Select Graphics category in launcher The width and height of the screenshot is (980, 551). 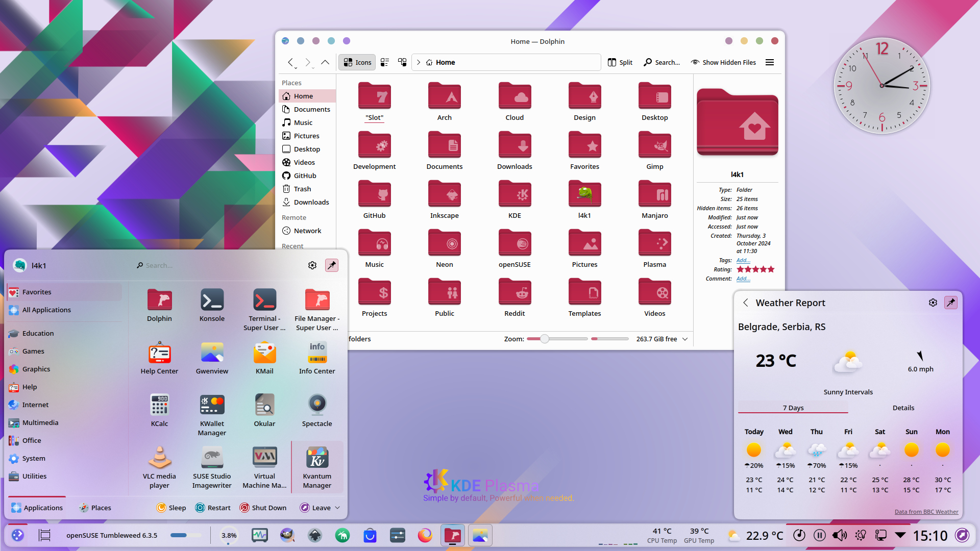coord(64,369)
